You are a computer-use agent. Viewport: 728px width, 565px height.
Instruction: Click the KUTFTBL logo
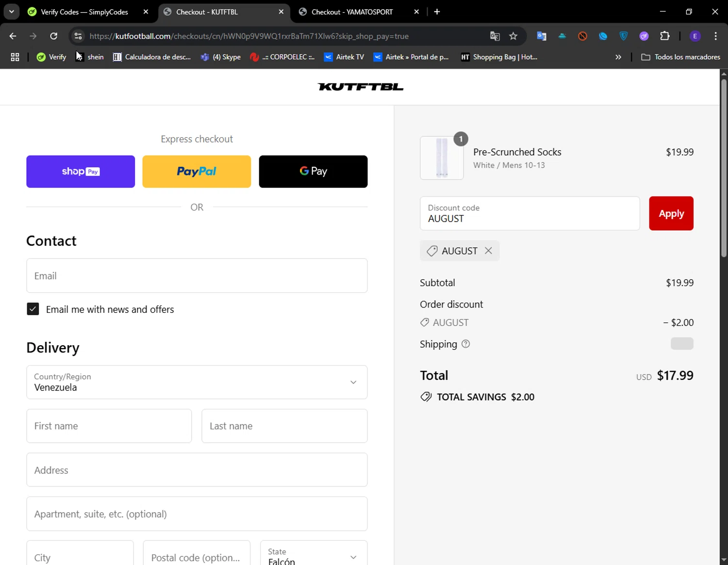tap(361, 87)
